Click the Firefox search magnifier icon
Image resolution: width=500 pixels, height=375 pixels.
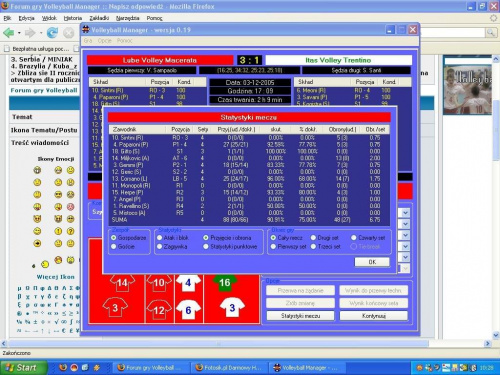tap(491, 33)
